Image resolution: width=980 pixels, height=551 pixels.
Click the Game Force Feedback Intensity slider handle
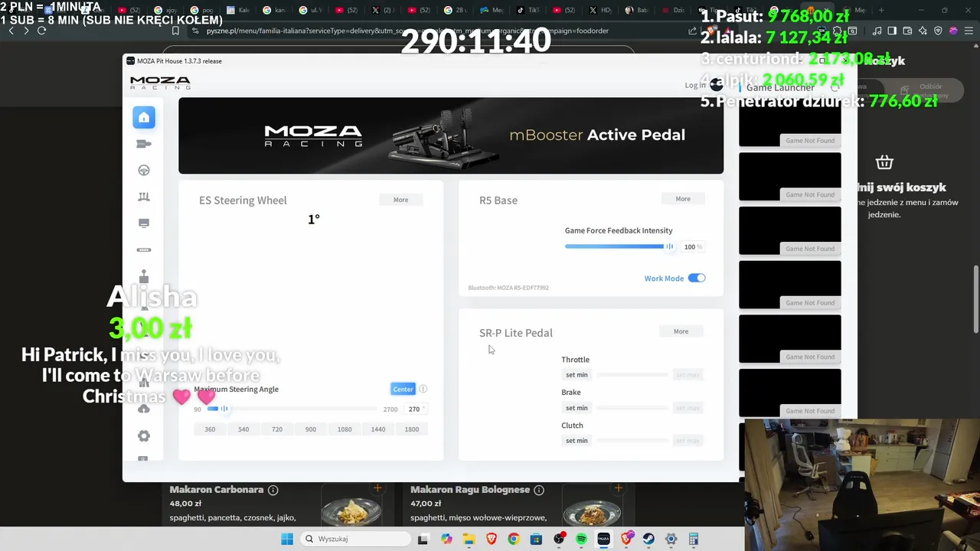[669, 246]
